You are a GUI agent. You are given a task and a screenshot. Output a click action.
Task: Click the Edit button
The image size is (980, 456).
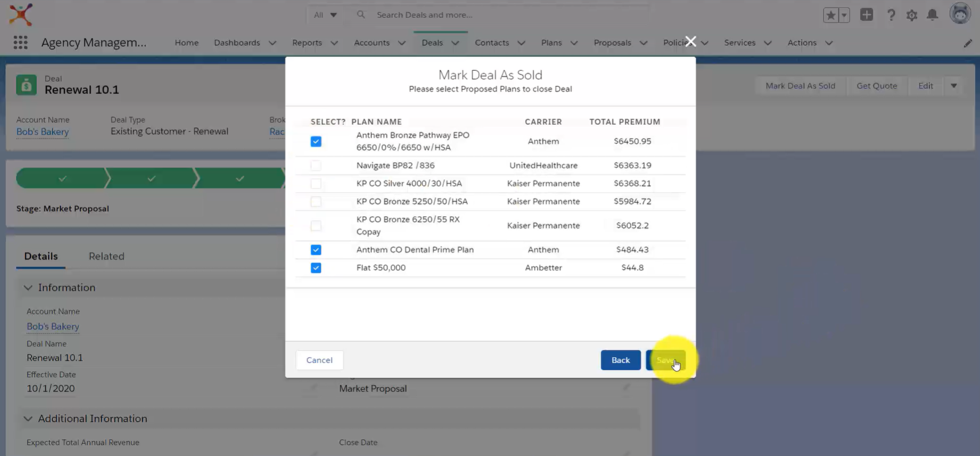(x=925, y=86)
